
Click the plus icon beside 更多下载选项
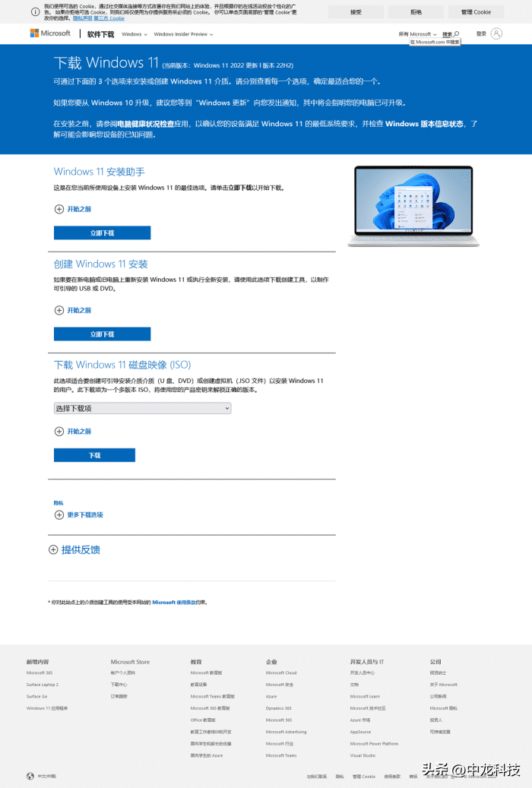[x=59, y=514]
